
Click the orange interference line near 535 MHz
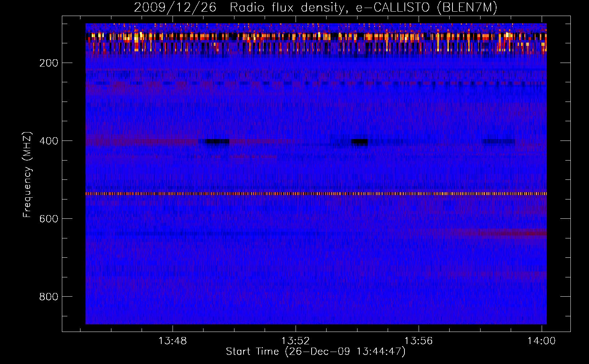click(x=316, y=194)
